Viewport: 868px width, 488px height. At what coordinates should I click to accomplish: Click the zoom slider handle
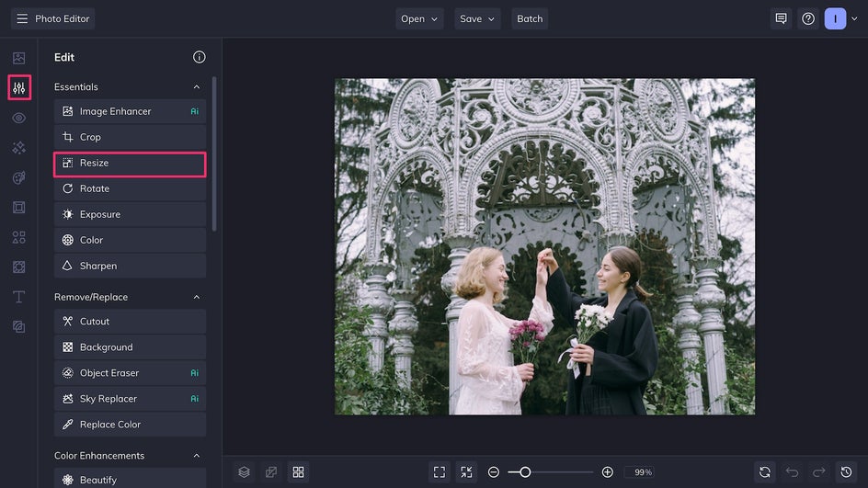[x=525, y=471]
